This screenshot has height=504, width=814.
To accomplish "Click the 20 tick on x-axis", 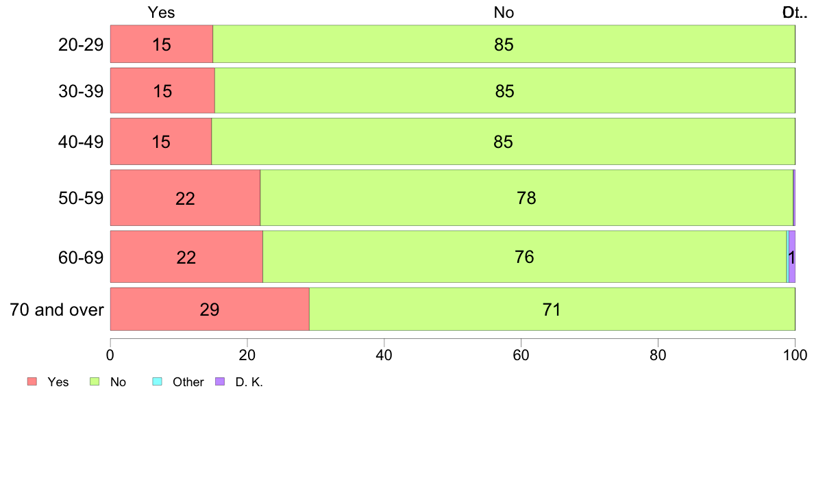I will click(247, 355).
